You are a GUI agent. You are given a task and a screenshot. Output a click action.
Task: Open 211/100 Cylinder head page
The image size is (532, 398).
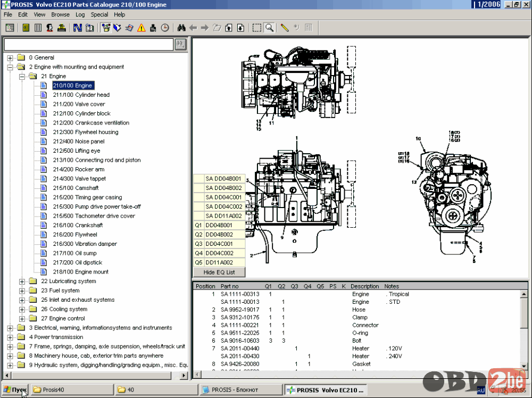pyautogui.click(x=81, y=95)
